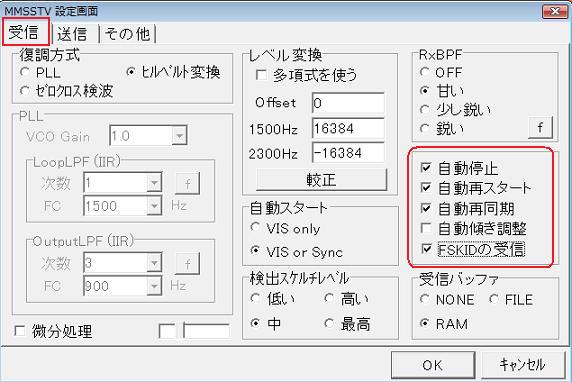This screenshot has width=572, height=382.
Task: Open the VCO Gain dropdown
Action: point(179,136)
